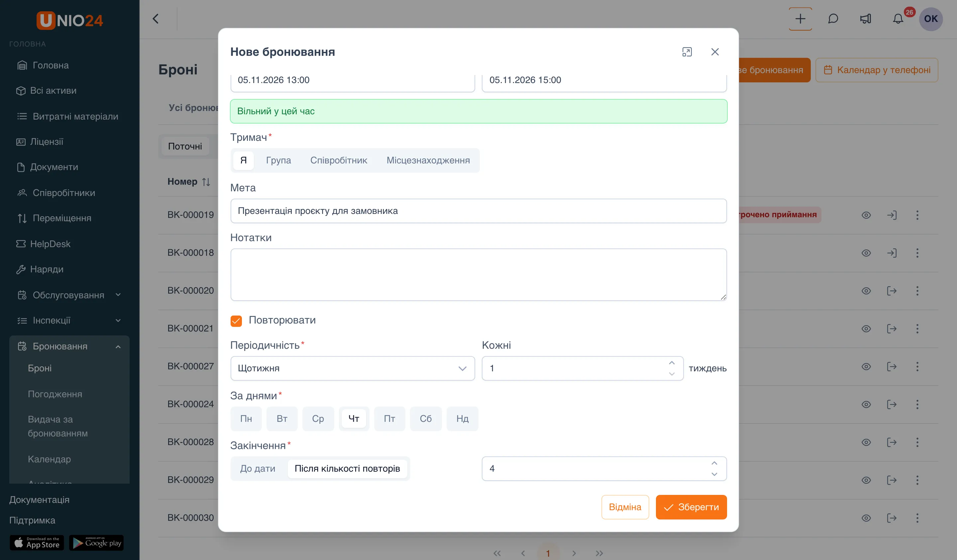Screen dimensions: 957x560
Task: Select Місцезнаходження as holder type
Action: click(x=428, y=160)
